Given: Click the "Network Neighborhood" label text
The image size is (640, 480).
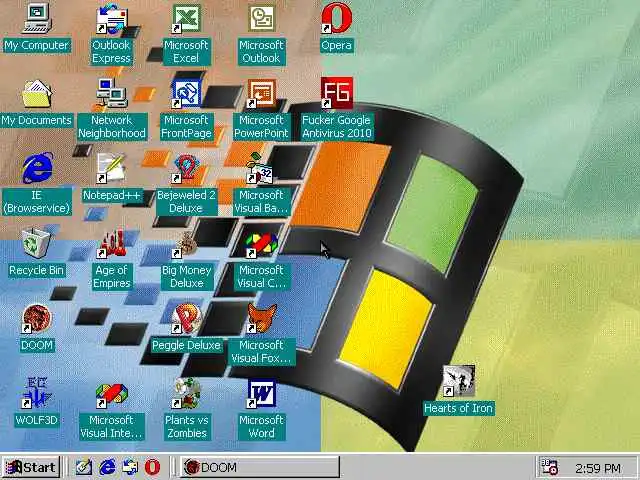Looking at the screenshot, I should [112, 127].
